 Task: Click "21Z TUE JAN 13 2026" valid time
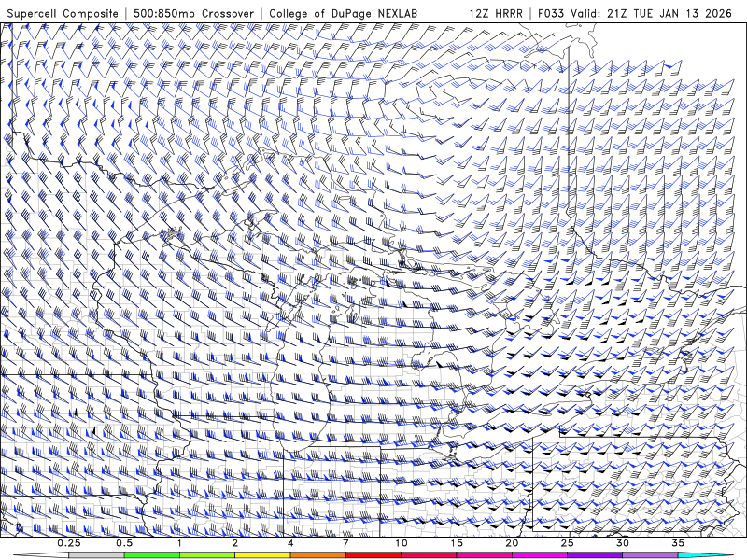669,13
